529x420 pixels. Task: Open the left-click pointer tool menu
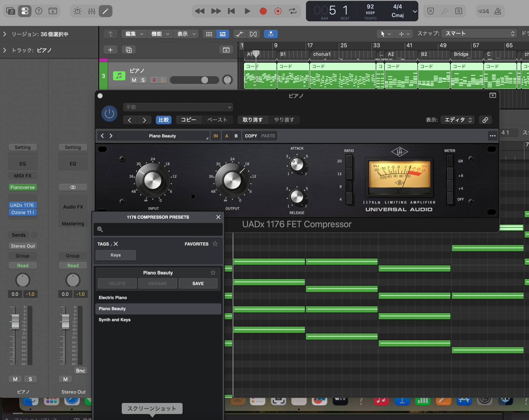(385, 34)
